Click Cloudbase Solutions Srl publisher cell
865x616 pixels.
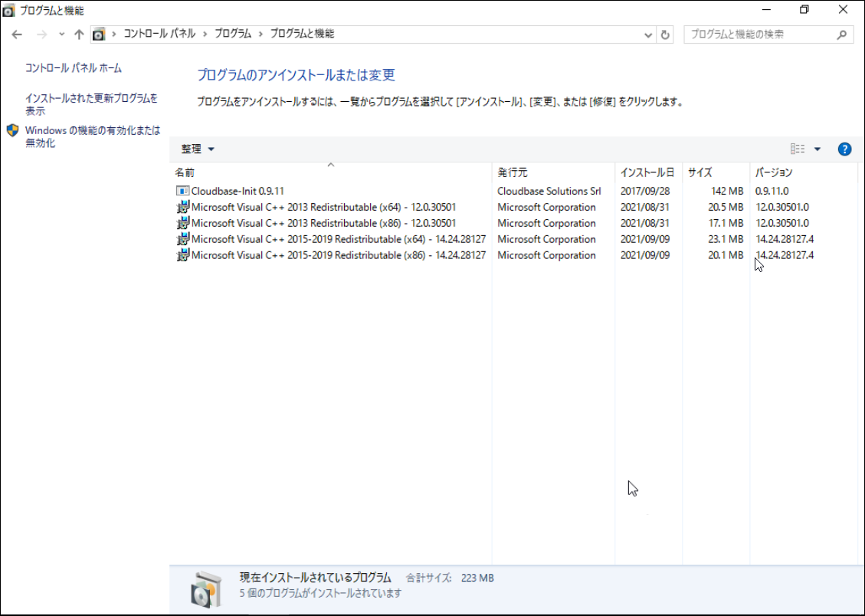(549, 192)
